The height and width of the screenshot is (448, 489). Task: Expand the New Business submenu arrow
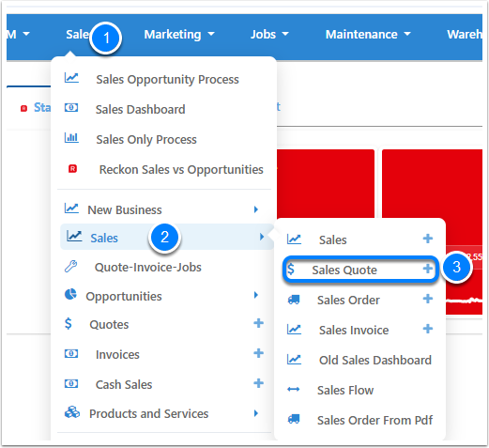pos(256,209)
